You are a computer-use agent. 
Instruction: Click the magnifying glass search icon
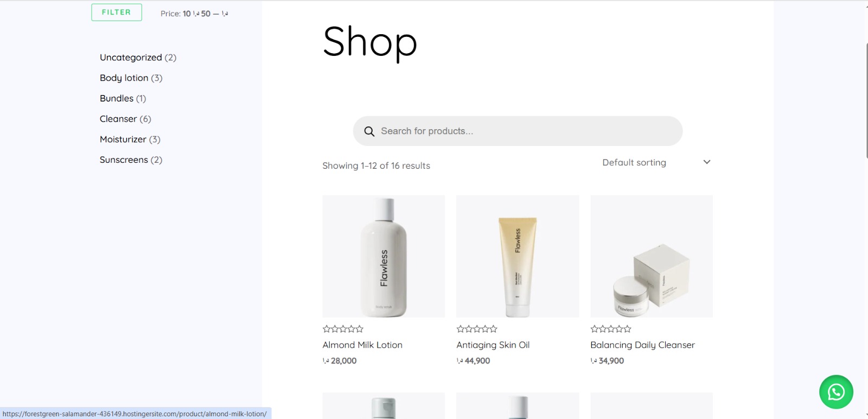tap(369, 131)
